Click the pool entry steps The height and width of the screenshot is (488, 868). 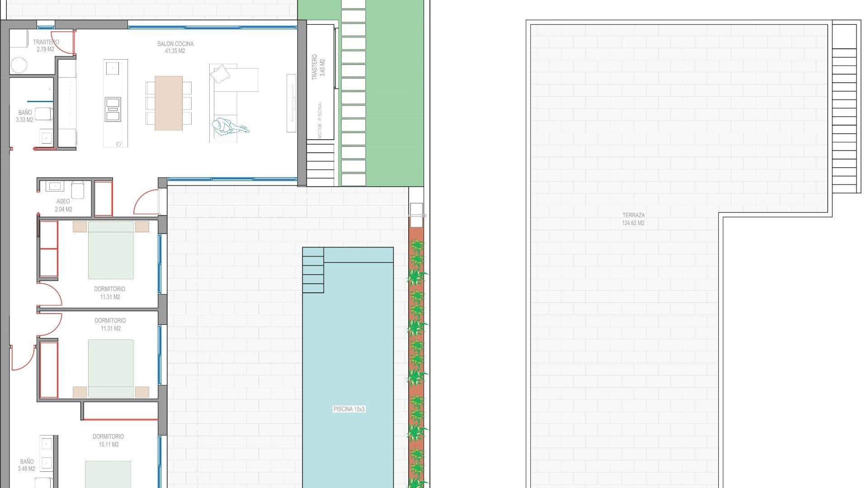(313, 270)
